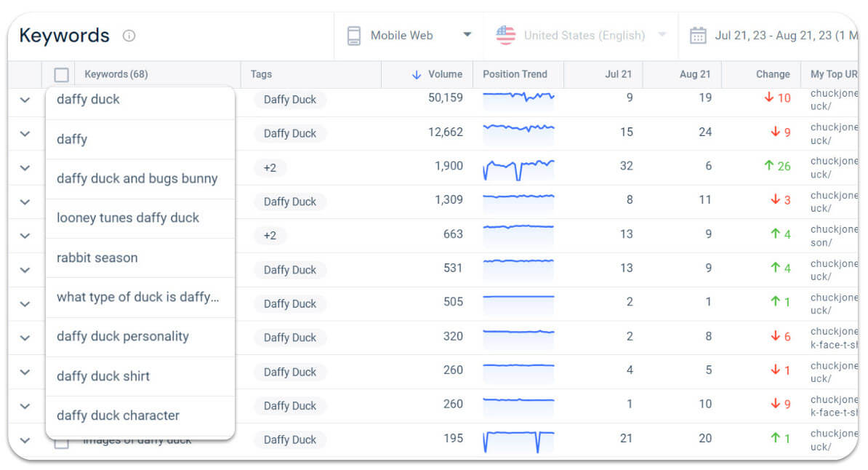Image resolution: width=868 pixels, height=470 pixels.
Task: Open the calendar date range icon
Action: coord(697,36)
